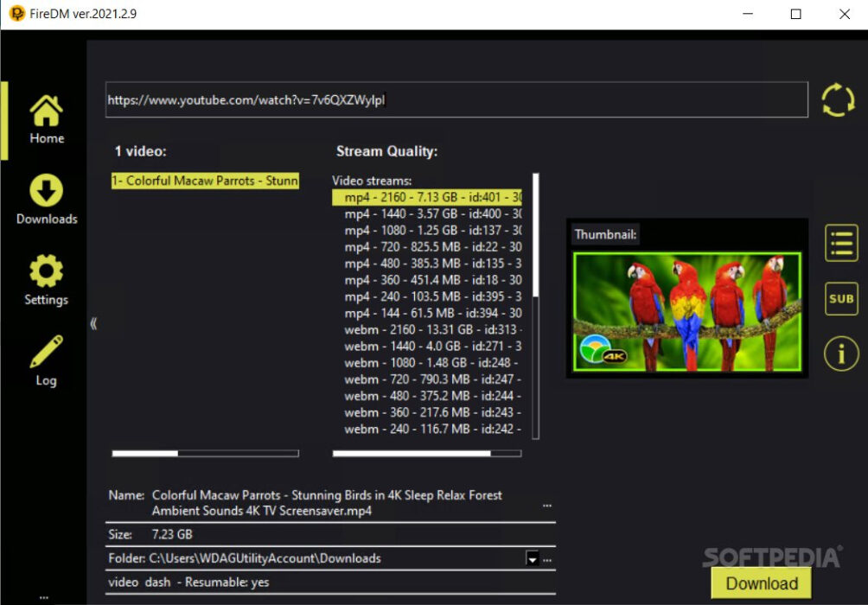The image size is (868, 605).
Task: Click the Download button
Action: (760, 583)
